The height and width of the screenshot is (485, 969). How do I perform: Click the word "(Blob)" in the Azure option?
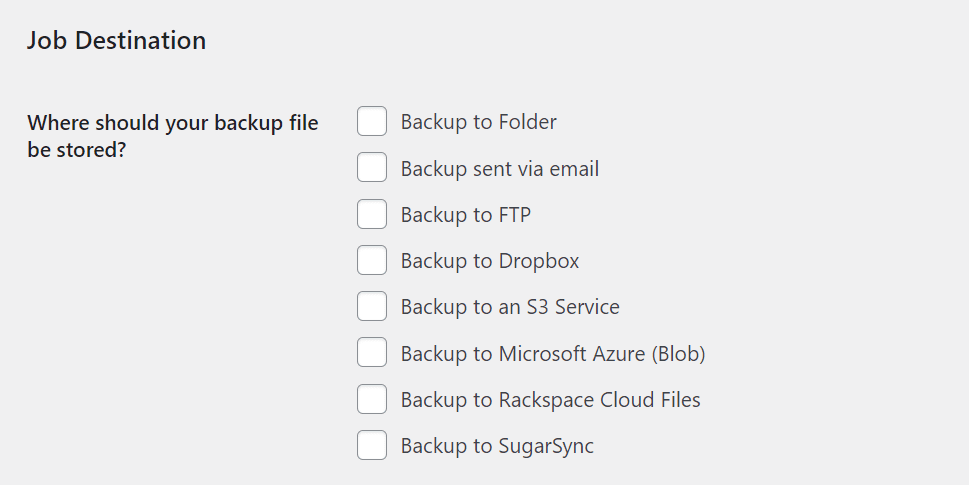point(678,354)
